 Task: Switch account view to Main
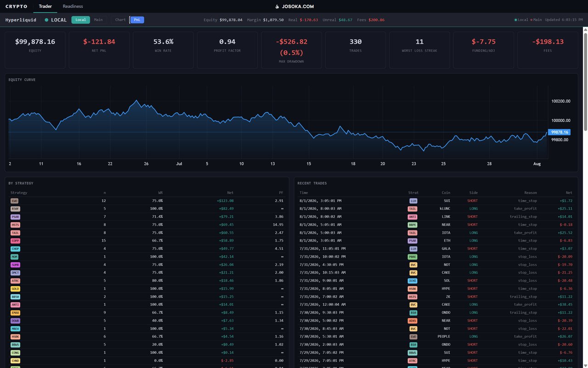[x=98, y=20]
